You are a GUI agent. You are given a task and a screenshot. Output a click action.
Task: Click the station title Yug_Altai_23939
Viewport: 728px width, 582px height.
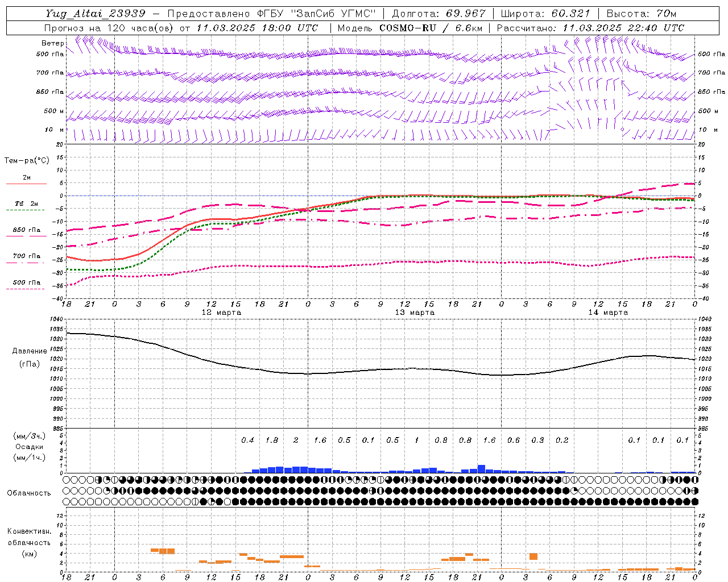(96, 14)
